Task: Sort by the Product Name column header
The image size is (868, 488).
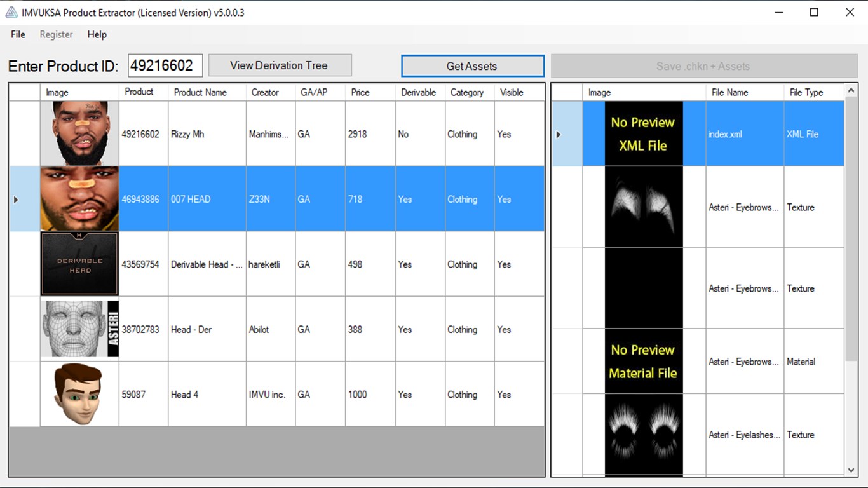Action: coord(207,92)
